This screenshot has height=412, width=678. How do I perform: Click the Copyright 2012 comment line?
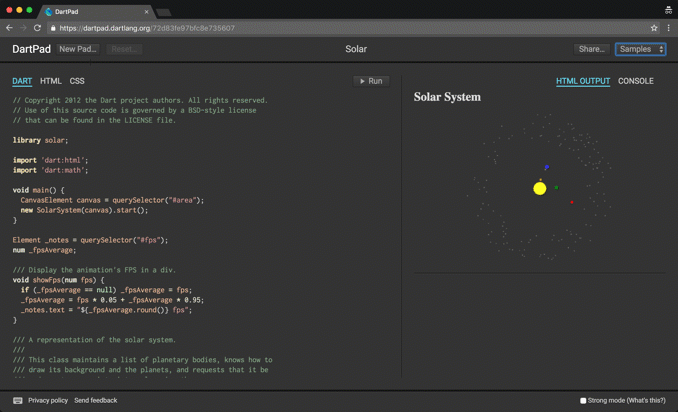pos(140,100)
